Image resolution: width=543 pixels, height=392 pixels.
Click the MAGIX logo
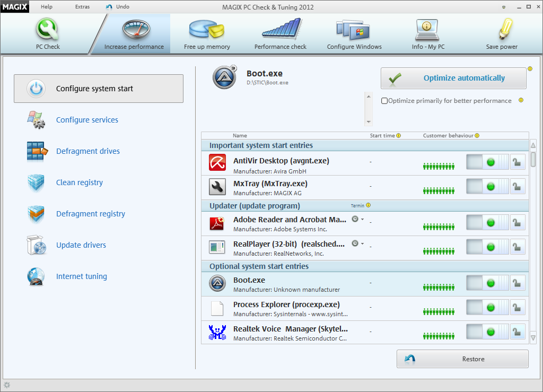point(14,6)
